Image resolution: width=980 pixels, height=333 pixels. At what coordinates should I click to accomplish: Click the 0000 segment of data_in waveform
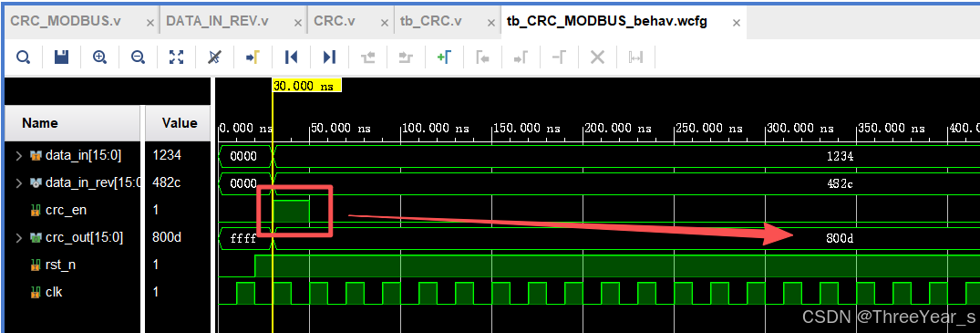pyautogui.click(x=243, y=157)
